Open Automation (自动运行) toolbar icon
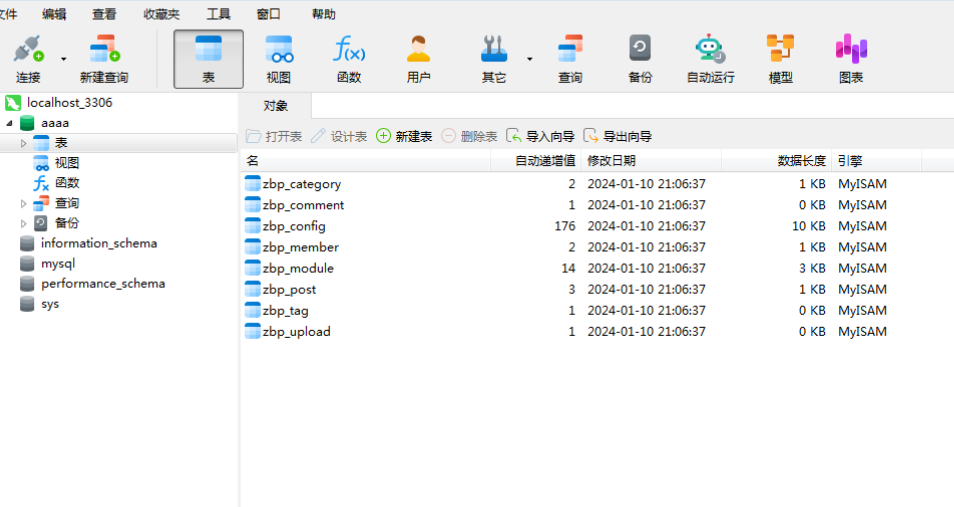Screen dimensions: 954x507 pyautogui.click(x=710, y=59)
